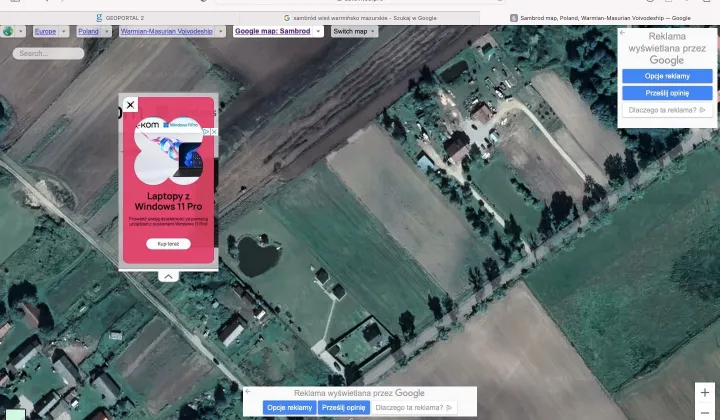Focus the Search input field

(48, 53)
